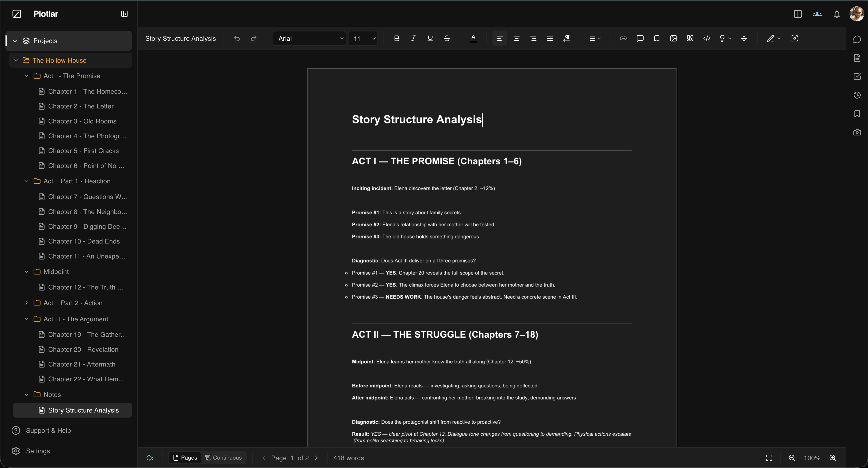Open notifications
The image size is (868, 468).
(x=837, y=14)
